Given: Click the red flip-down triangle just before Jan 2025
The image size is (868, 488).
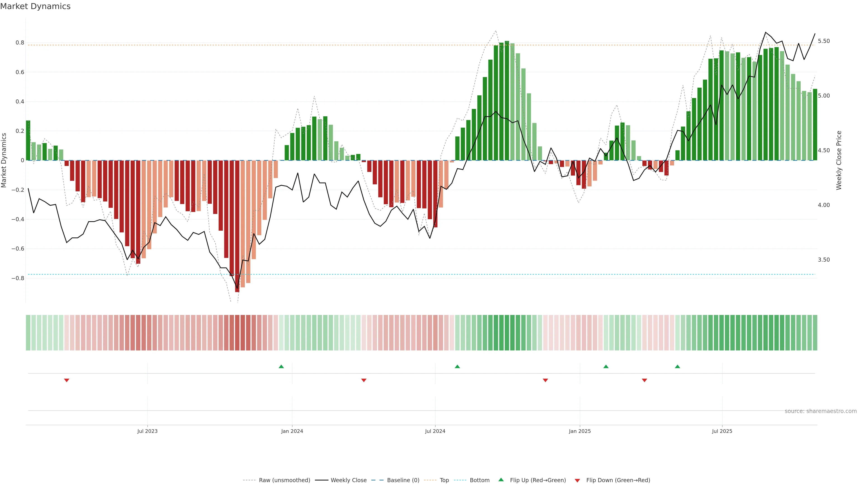Looking at the screenshot, I should 545,380.
